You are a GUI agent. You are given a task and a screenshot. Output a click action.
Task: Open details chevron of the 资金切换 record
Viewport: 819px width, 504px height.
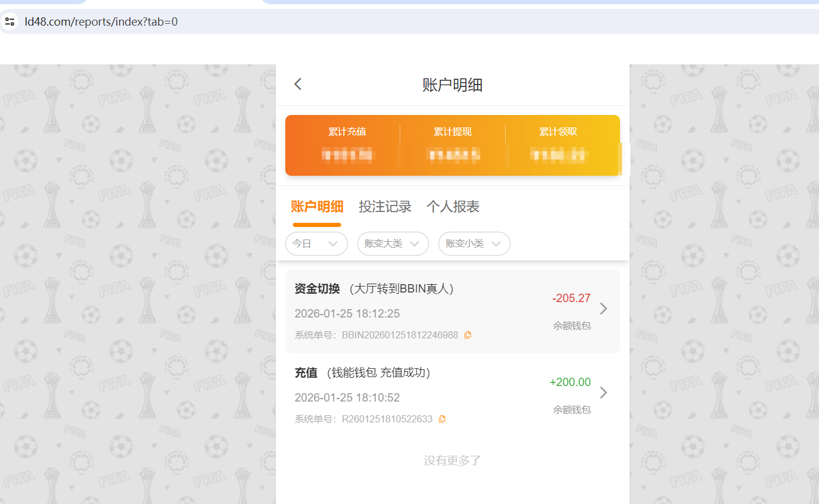[x=603, y=309]
